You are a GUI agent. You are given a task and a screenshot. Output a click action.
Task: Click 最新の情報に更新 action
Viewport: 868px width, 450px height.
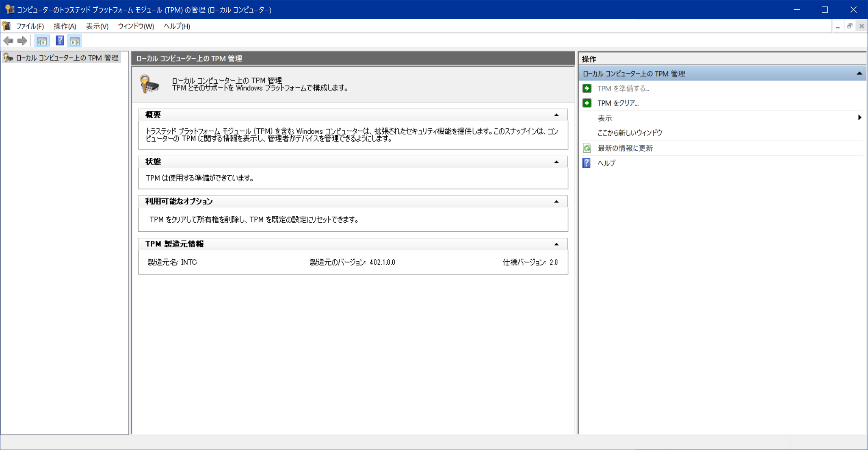click(x=625, y=148)
